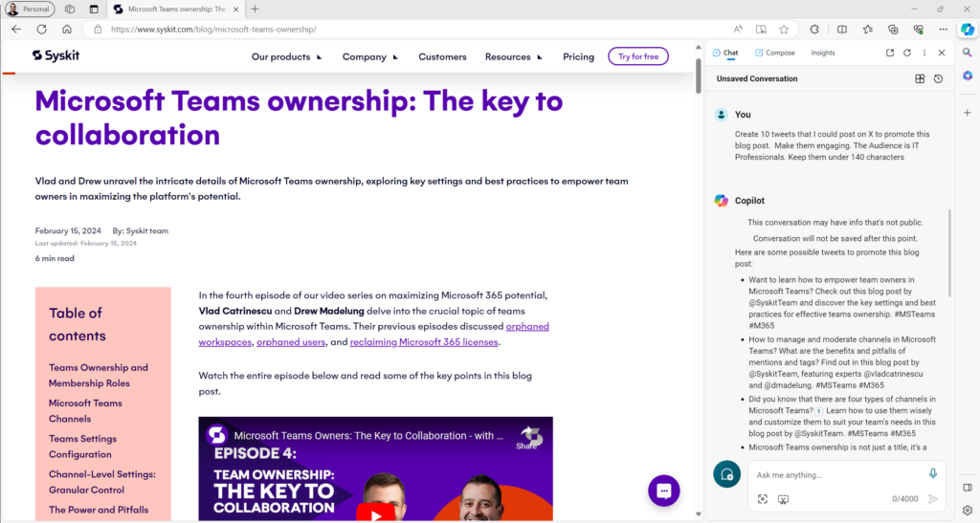Switch to the Compose tab
This screenshot has width=980, height=523.
pos(774,53)
